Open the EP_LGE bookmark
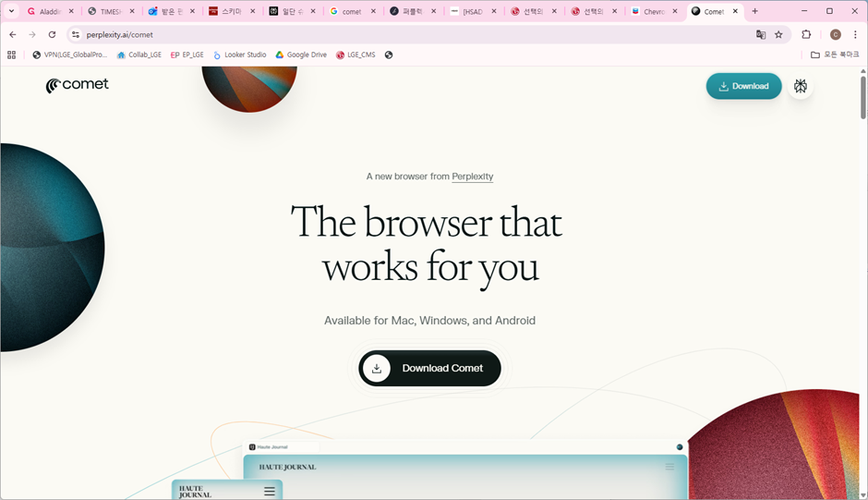 (187, 55)
